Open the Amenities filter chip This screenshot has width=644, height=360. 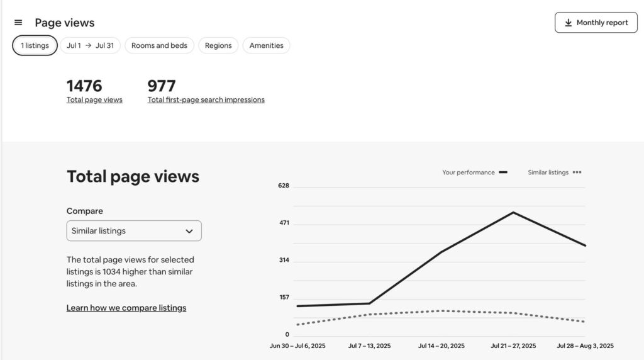click(x=266, y=45)
